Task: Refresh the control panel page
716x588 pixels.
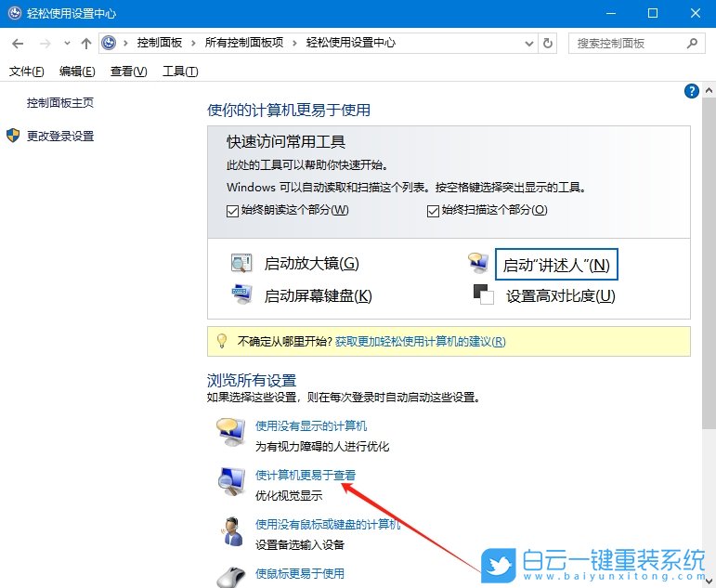Action: click(x=548, y=44)
